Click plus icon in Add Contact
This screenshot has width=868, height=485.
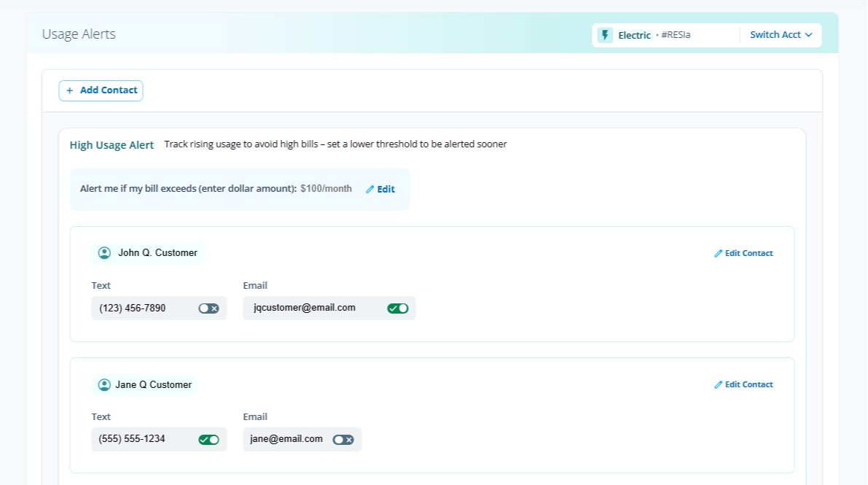click(70, 90)
